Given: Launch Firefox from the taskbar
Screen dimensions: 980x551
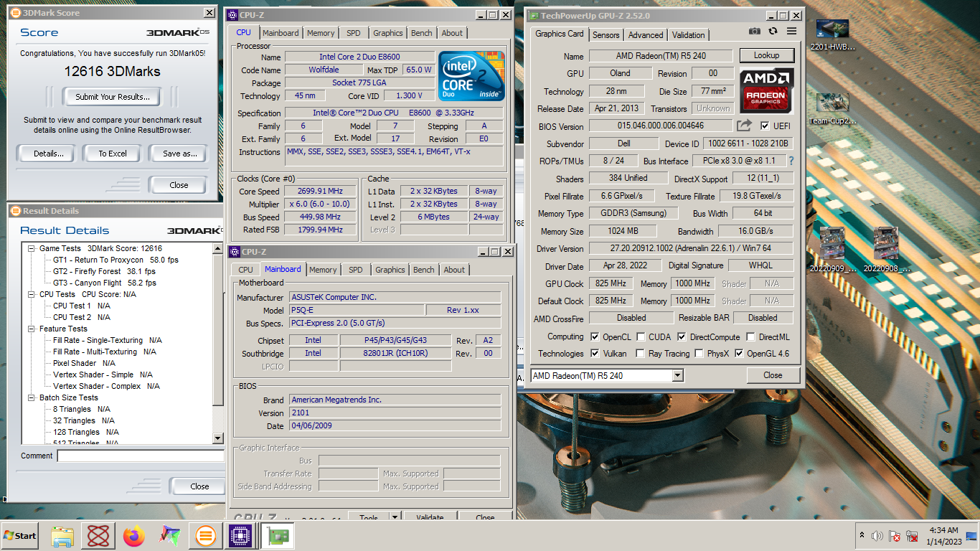Looking at the screenshot, I should click(133, 536).
